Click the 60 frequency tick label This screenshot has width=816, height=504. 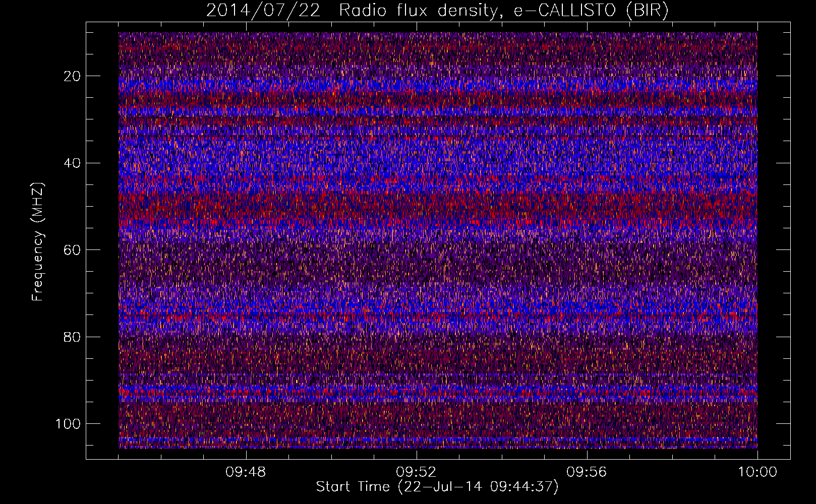[x=72, y=250]
